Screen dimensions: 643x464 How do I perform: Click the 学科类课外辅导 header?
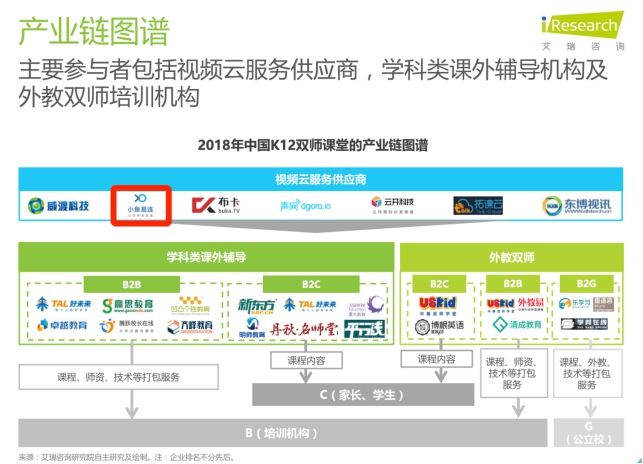[x=206, y=257]
